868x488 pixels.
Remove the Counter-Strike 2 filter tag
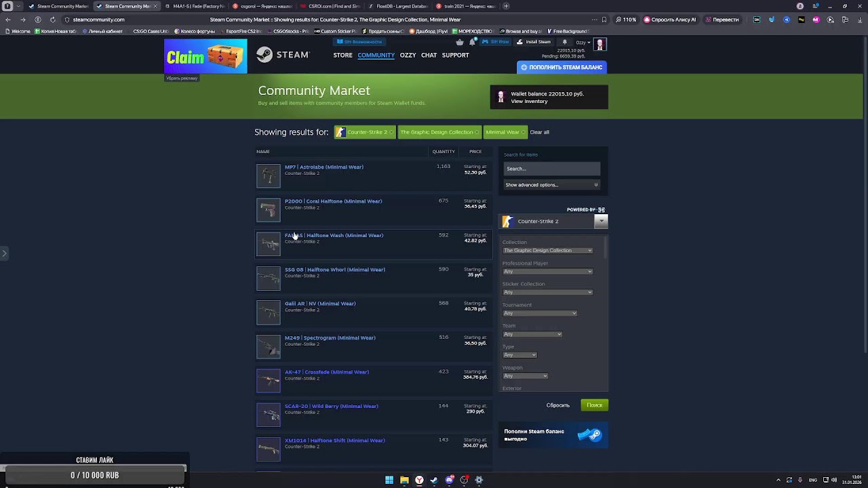pyautogui.click(x=391, y=132)
